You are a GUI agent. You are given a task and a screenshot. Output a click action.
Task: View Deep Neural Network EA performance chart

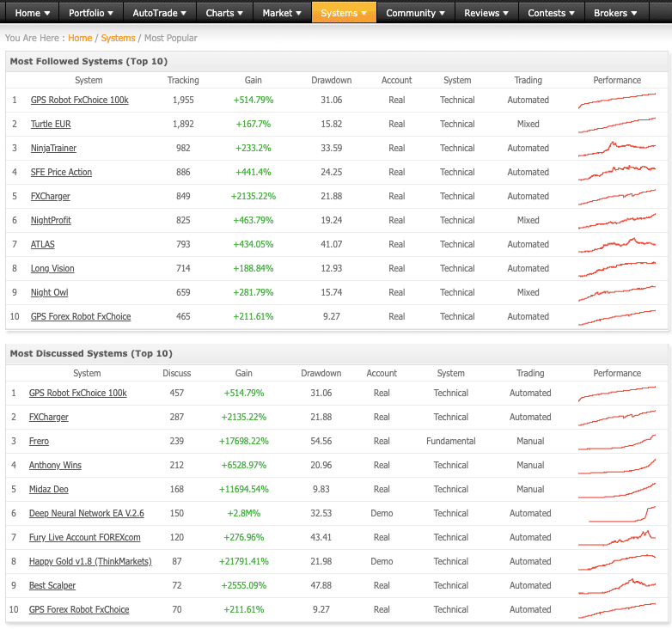click(622, 513)
